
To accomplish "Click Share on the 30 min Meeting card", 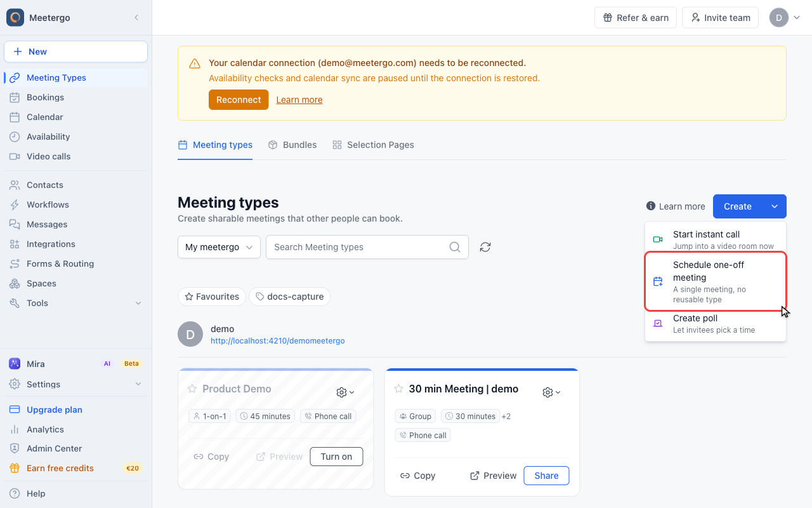I will [546, 476].
